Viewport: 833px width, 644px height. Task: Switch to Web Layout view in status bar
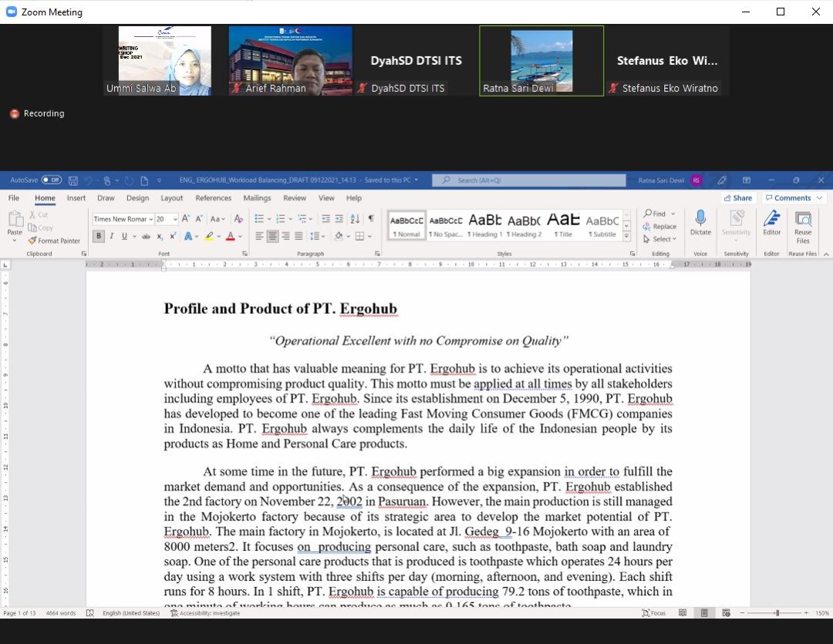[x=726, y=613]
